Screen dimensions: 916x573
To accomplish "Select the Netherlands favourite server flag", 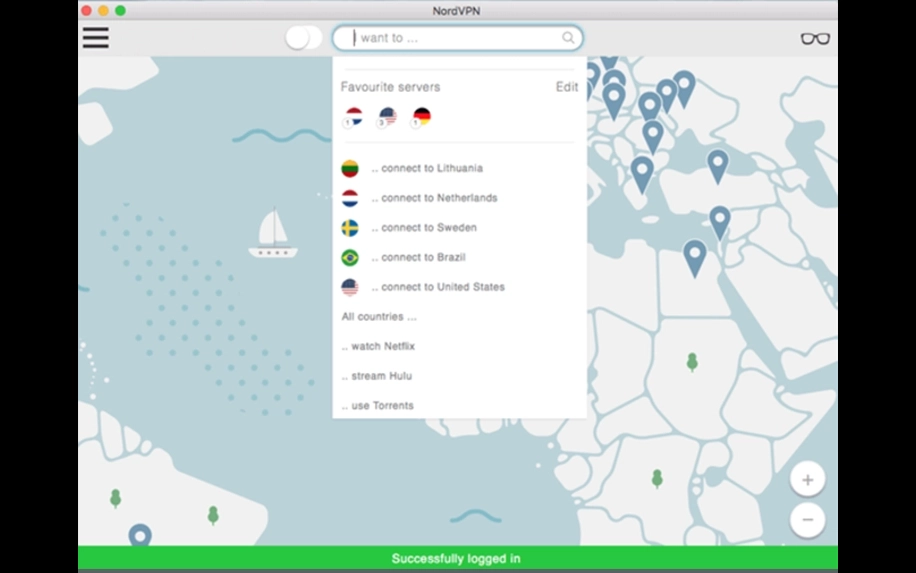I will 353,117.
